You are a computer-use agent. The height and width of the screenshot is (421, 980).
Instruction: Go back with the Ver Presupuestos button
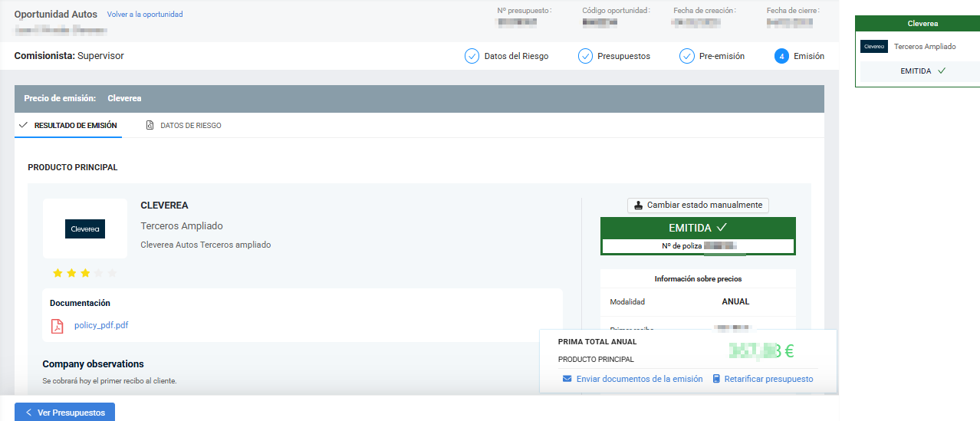click(x=64, y=413)
